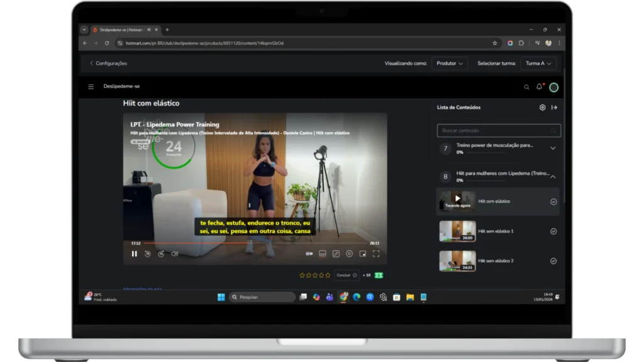Toggle the autoplay switch in player
The width and height of the screenshot is (644, 362).
(x=309, y=254)
